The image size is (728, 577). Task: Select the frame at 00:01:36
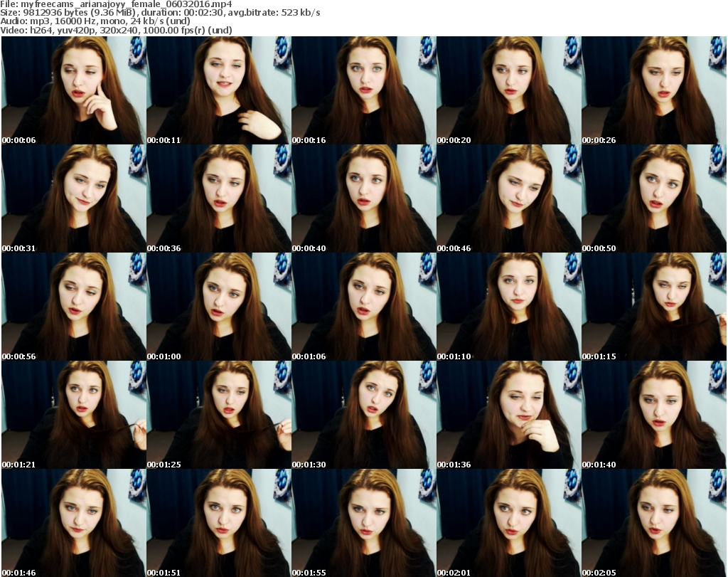(508, 415)
